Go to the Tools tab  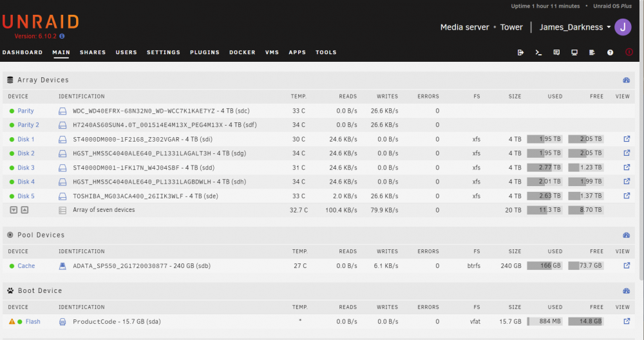[326, 52]
